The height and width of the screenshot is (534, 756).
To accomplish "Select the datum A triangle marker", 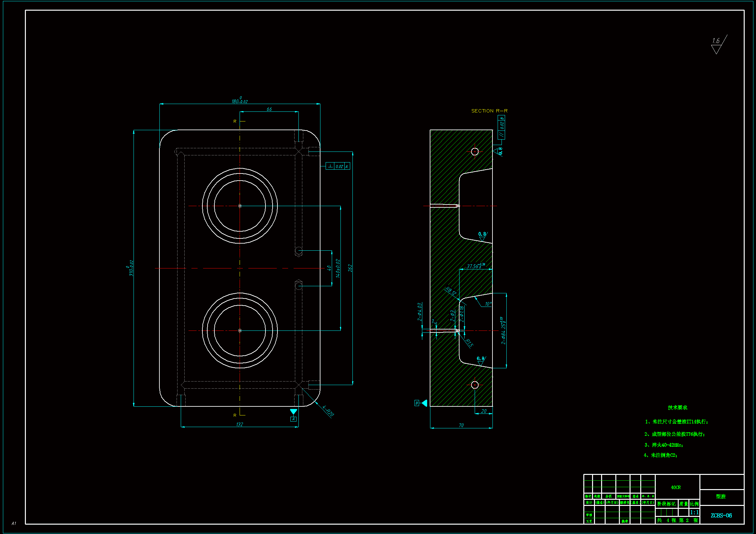I will tap(293, 412).
